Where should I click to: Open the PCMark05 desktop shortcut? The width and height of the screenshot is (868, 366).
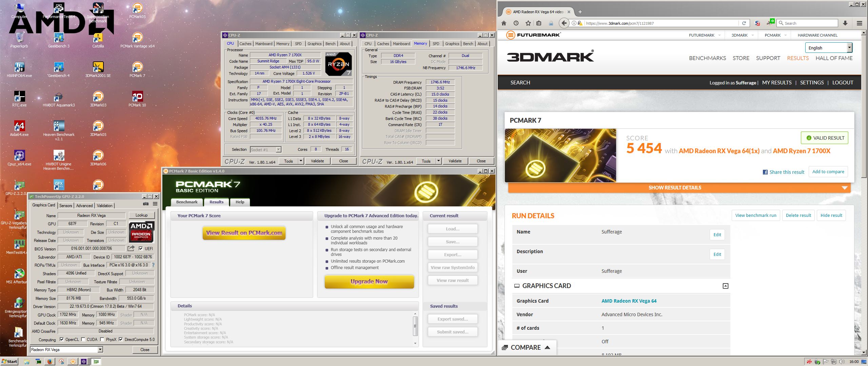coord(137,10)
